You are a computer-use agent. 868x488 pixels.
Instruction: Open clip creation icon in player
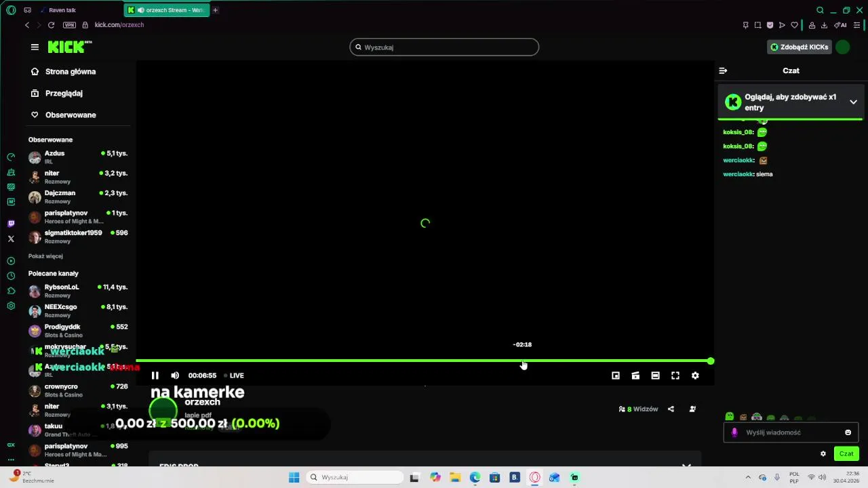635,375
